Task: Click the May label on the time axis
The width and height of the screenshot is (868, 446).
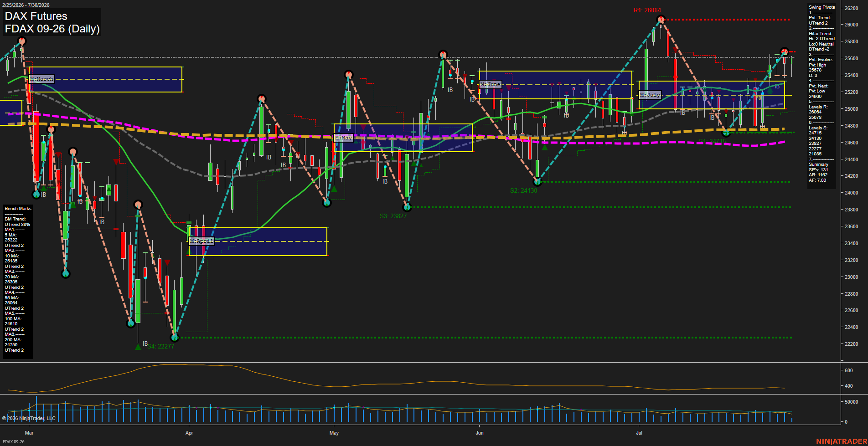Action: tap(334, 433)
